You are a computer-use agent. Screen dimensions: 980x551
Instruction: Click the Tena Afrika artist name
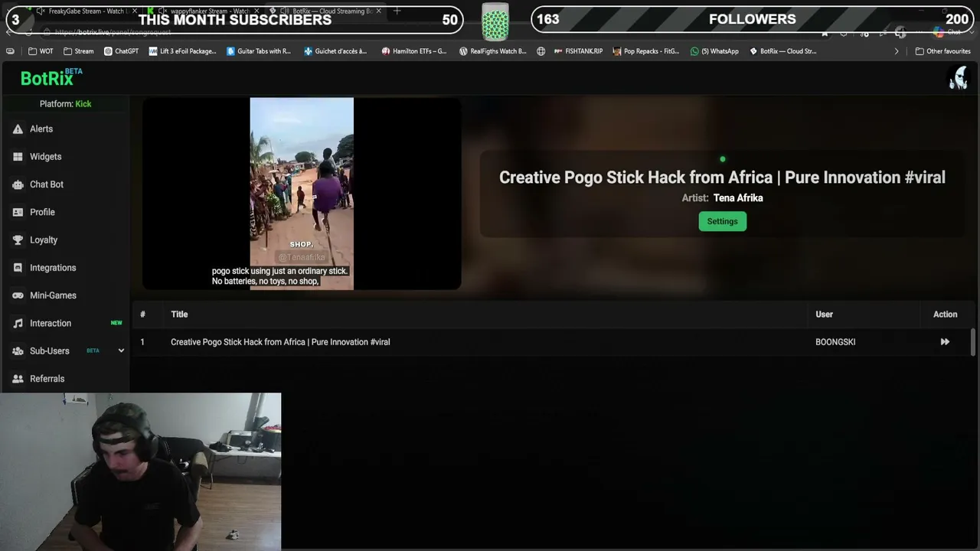[x=738, y=198]
